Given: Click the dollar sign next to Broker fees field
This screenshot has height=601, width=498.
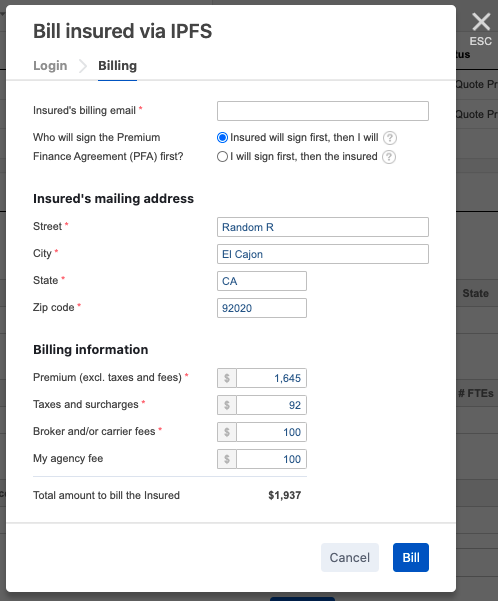Looking at the screenshot, I should (x=227, y=432).
